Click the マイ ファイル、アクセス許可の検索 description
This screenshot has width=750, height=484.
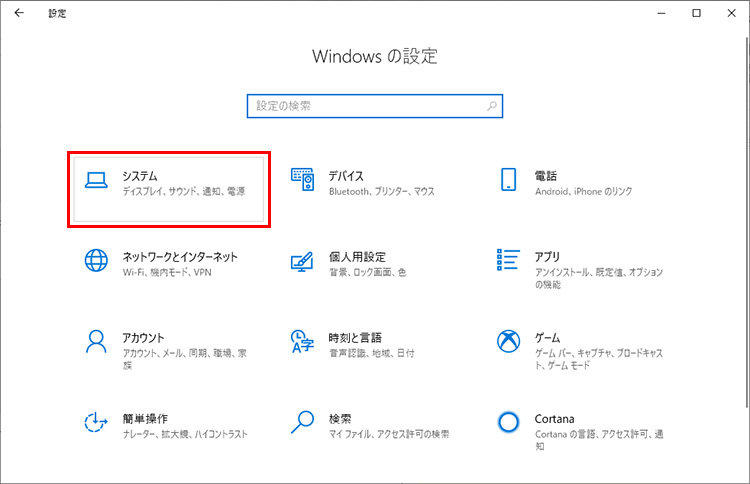point(389,434)
